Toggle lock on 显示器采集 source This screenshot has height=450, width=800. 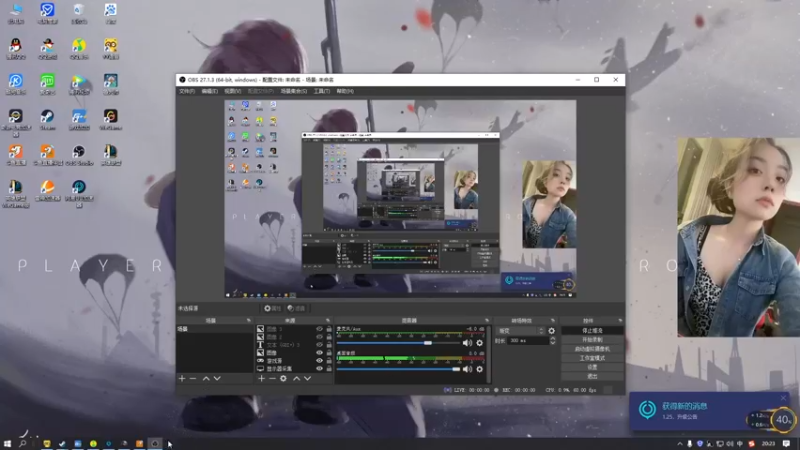[329, 368]
